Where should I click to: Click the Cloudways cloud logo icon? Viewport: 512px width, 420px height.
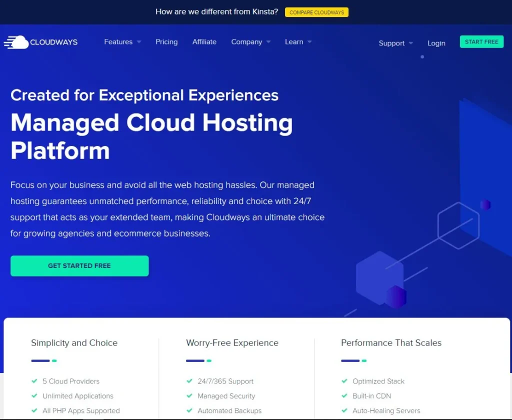16,42
